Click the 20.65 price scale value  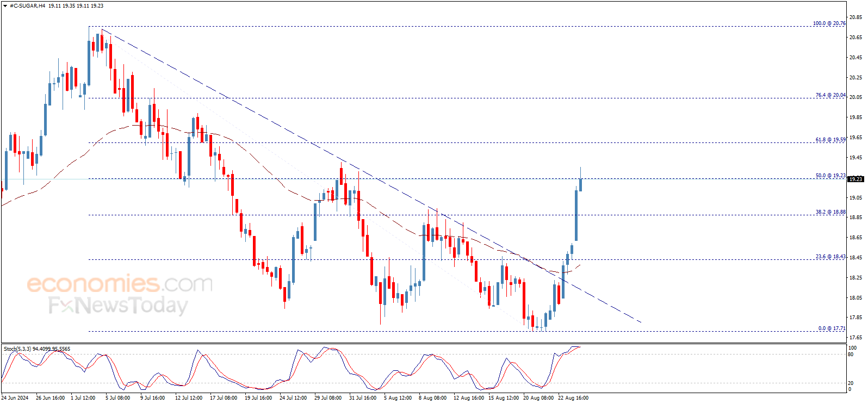855,38
